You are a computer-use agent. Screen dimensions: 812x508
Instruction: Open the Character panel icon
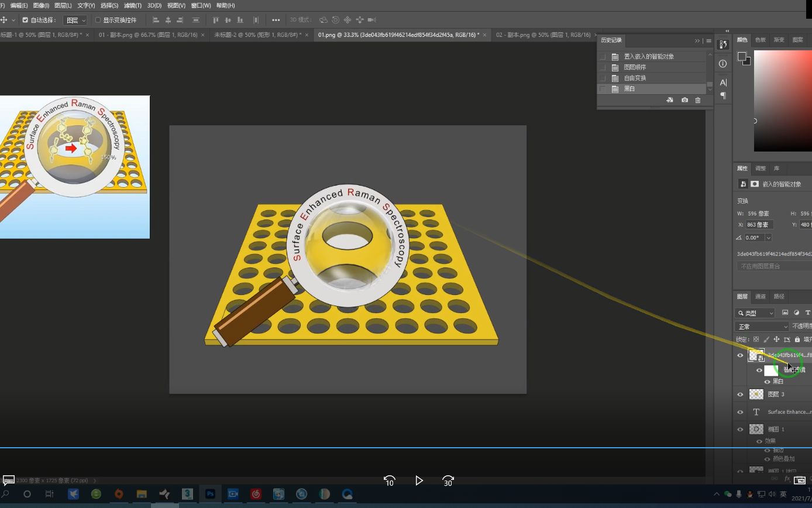point(723,83)
